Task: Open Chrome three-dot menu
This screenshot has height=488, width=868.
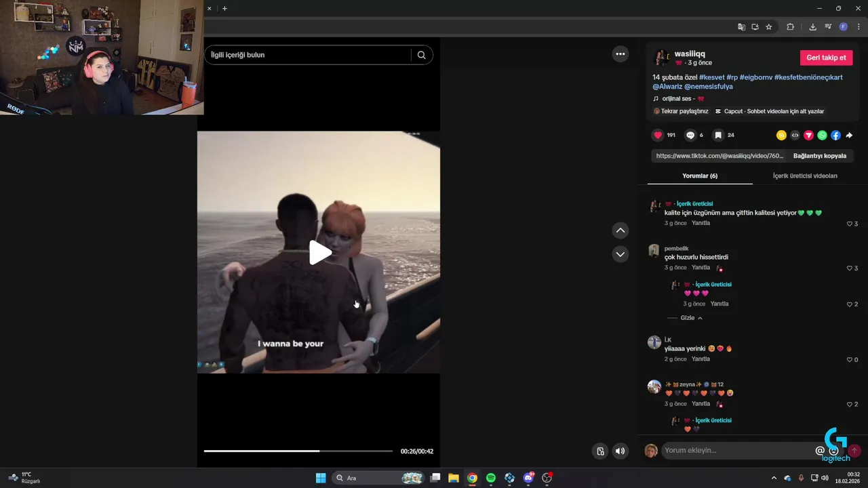Action: (859, 27)
